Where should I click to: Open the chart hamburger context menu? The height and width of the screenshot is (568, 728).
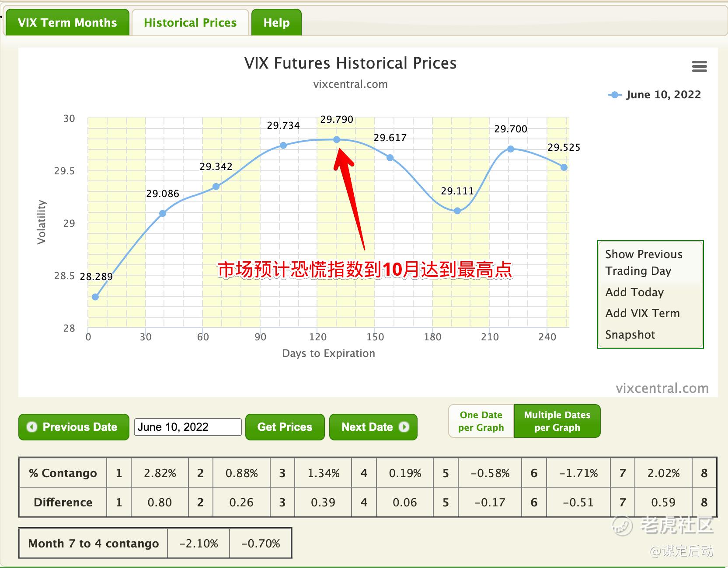point(699,66)
